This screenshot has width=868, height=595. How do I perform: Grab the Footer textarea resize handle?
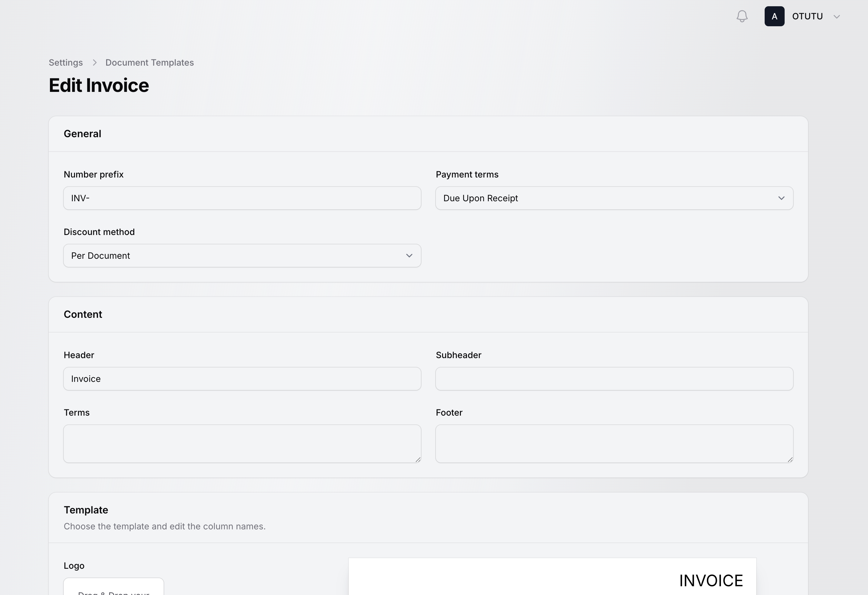pyautogui.click(x=790, y=460)
